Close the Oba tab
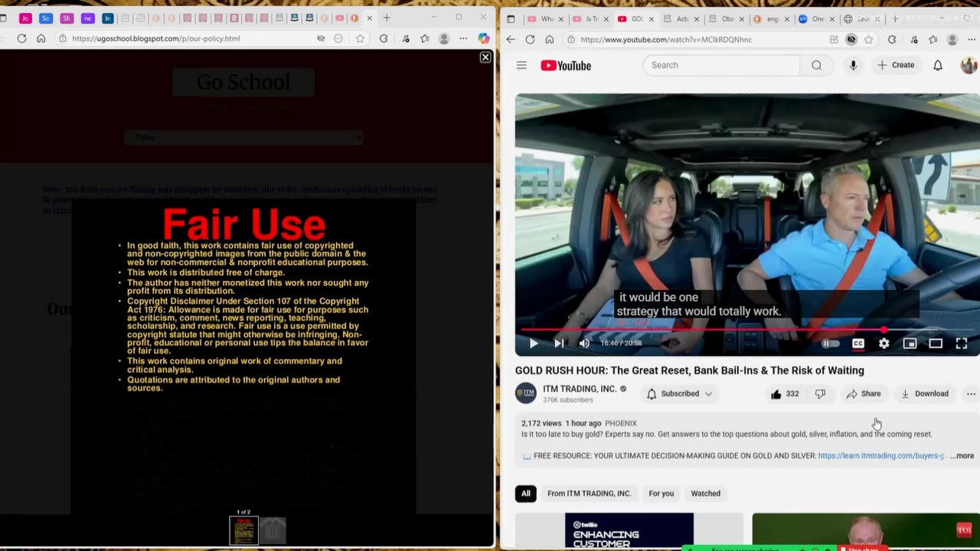This screenshot has height=551, width=980. point(741,19)
